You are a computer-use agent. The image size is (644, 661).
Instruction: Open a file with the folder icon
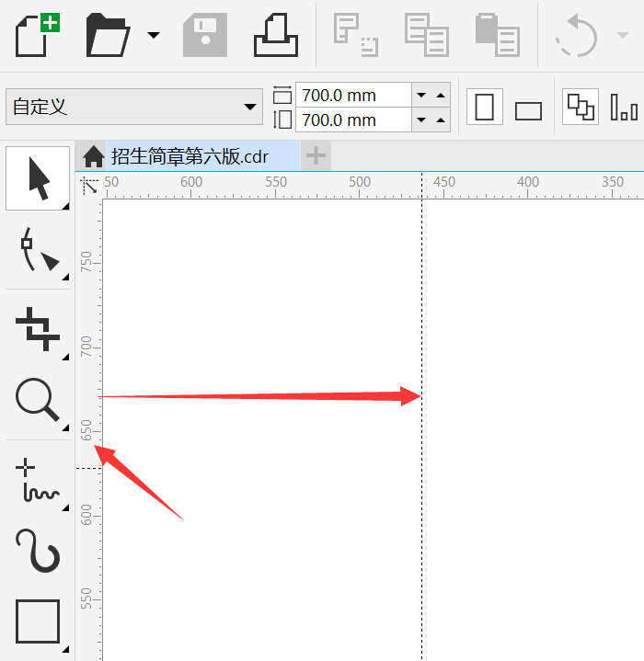click(x=108, y=35)
